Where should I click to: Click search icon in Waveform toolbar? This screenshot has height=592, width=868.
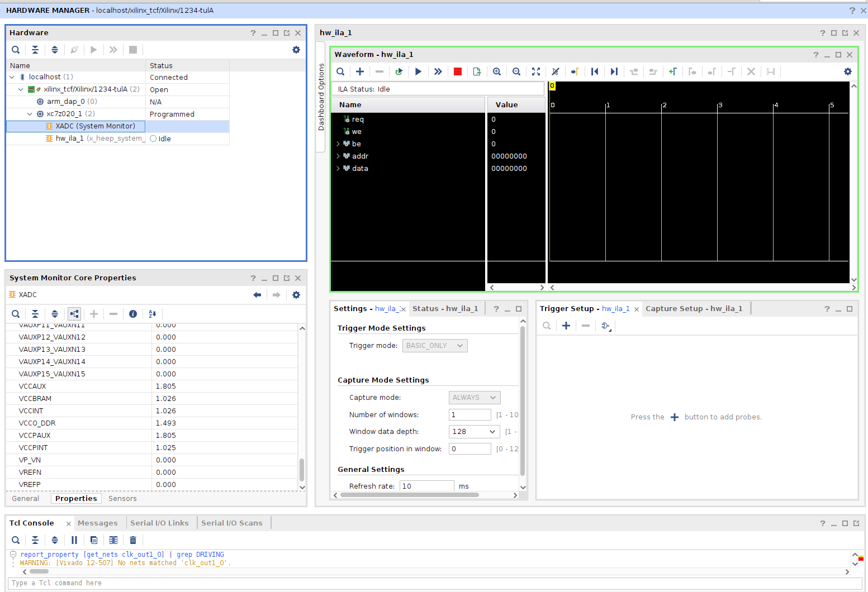click(340, 71)
